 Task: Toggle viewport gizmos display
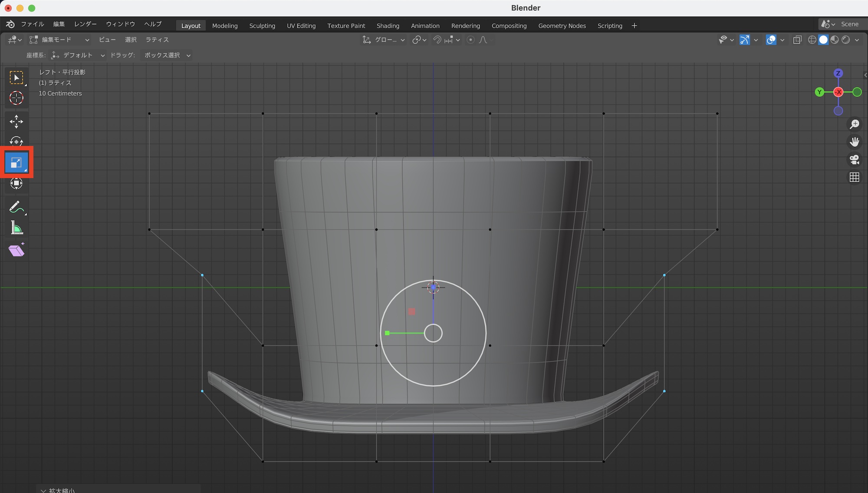click(x=744, y=40)
